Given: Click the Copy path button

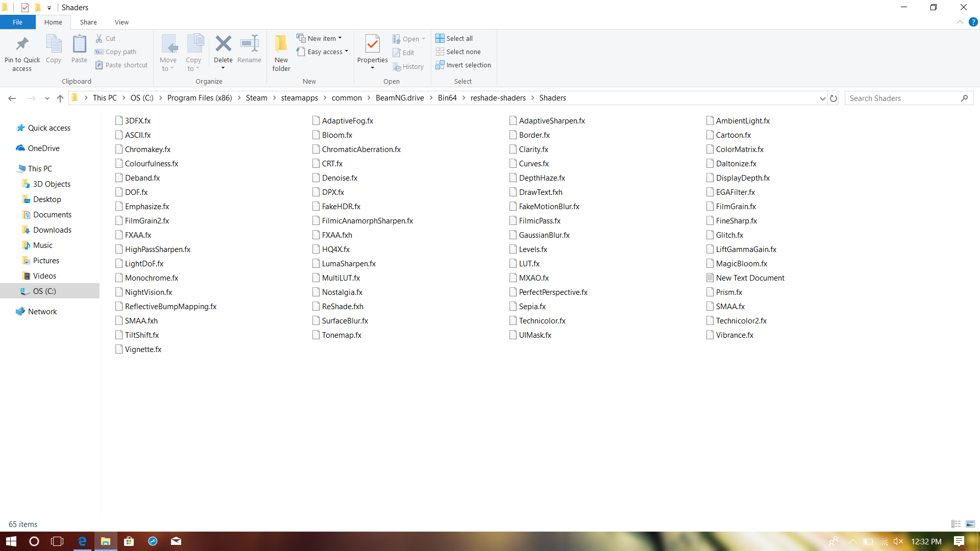Looking at the screenshot, I should 115,52.
